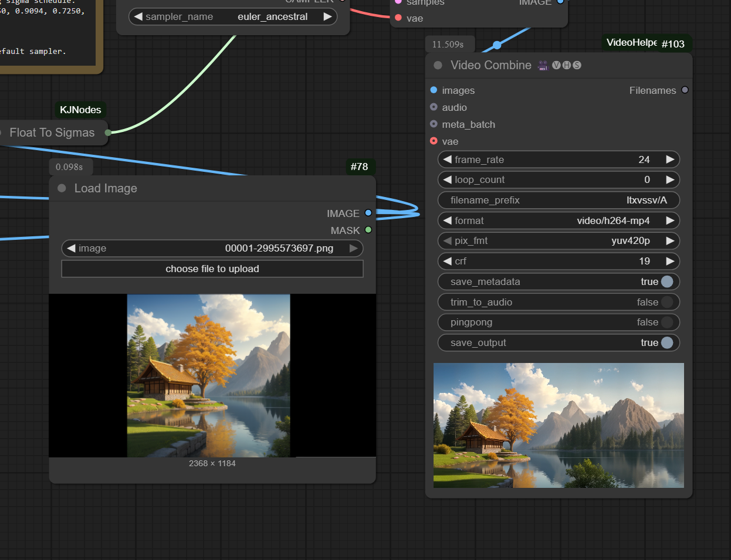Enable pingpong toggle
The height and width of the screenshot is (560, 731).
pyautogui.click(x=667, y=322)
